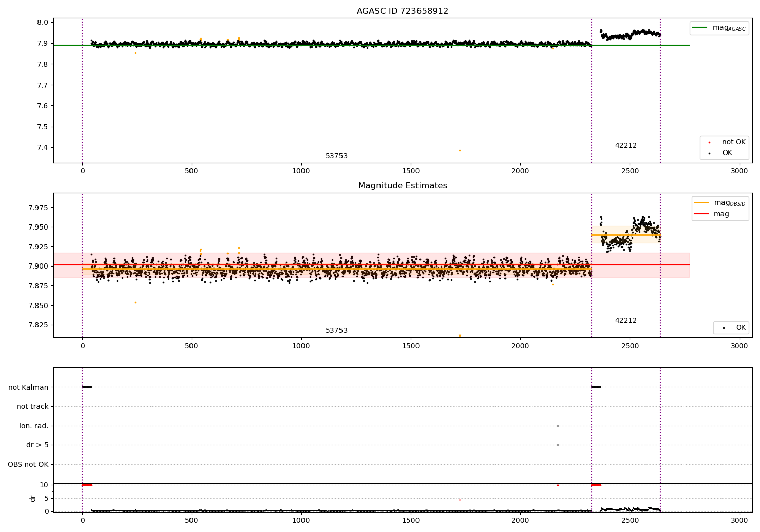The height and width of the screenshot is (532, 760).
Task: Click the single data point on the dr > 5 row
Action: pos(558,445)
